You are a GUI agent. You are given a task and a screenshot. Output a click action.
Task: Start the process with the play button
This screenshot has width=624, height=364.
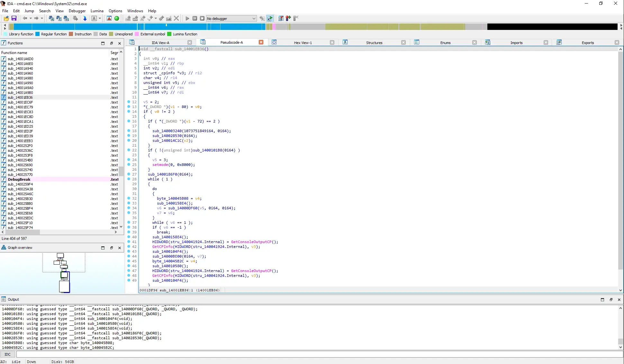[187, 18]
